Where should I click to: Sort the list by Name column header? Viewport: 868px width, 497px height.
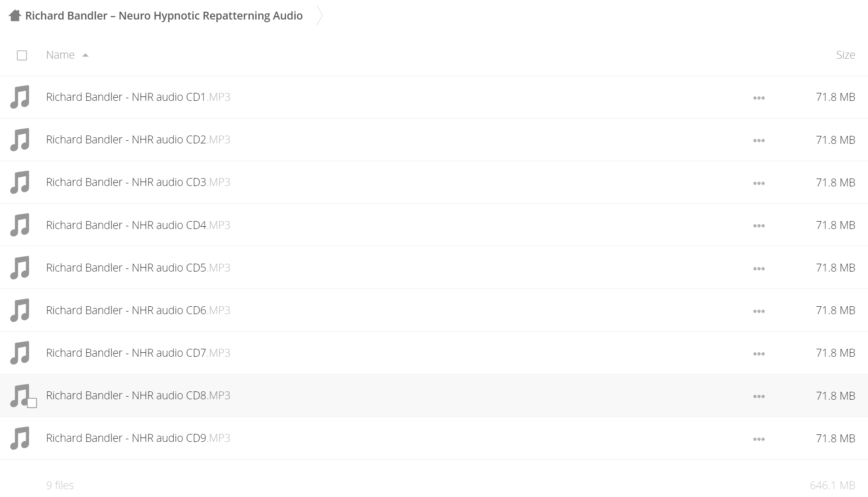coord(60,55)
